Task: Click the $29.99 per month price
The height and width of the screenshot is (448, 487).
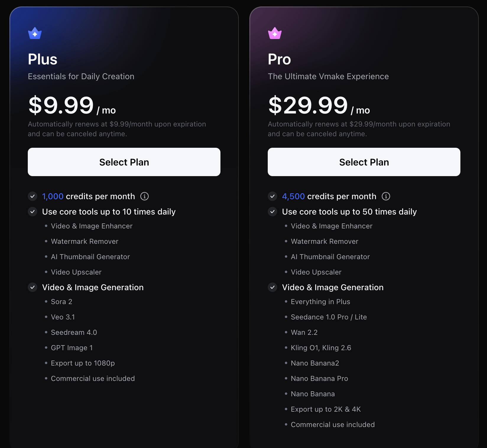Action: tap(308, 105)
